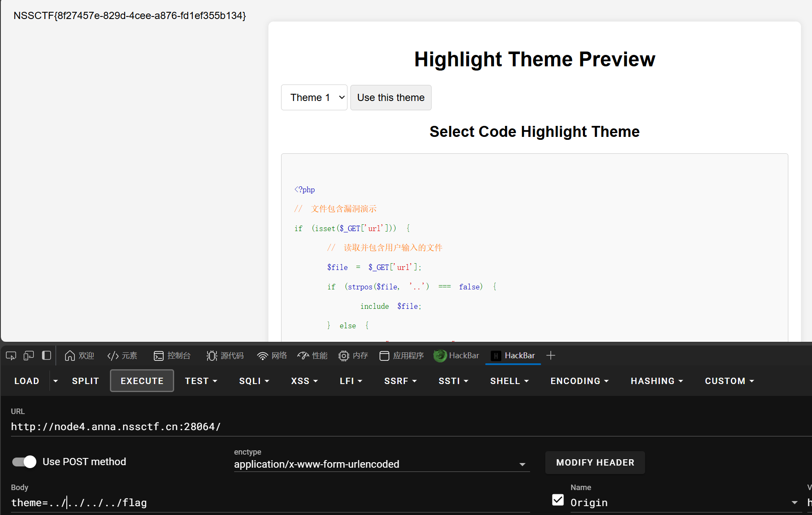Click the dock side panel icon
812x515 pixels.
click(x=46, y=356)
